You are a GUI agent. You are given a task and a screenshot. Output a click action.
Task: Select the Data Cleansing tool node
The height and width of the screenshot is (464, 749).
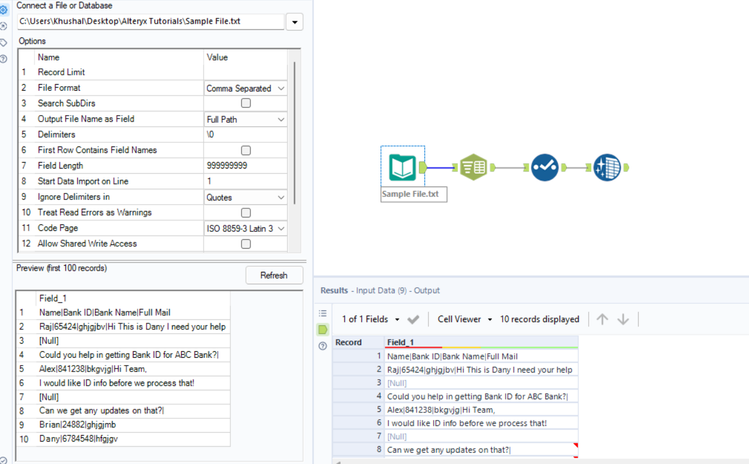[x=607, y=167]
